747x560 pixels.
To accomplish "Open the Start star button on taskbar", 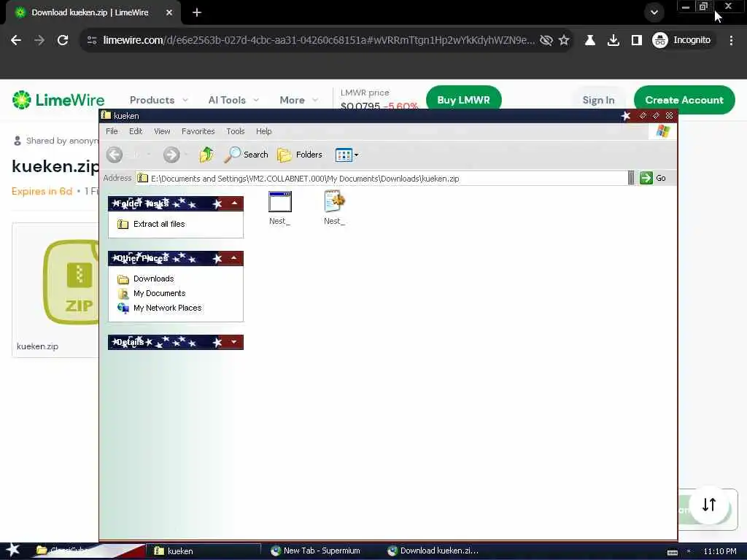I will [x=13, y=550].
